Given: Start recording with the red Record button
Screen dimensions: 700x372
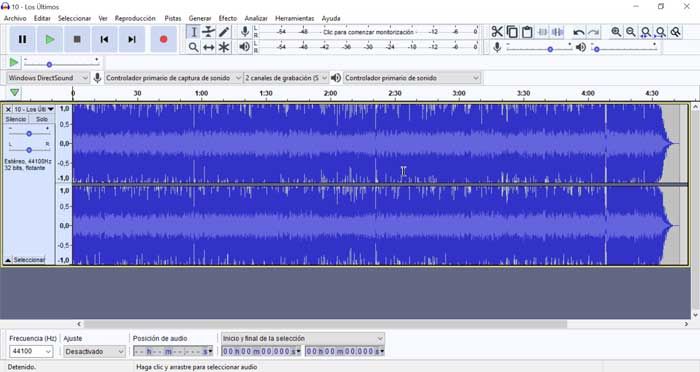Looking at the screenshot, I should pos(163,39).
